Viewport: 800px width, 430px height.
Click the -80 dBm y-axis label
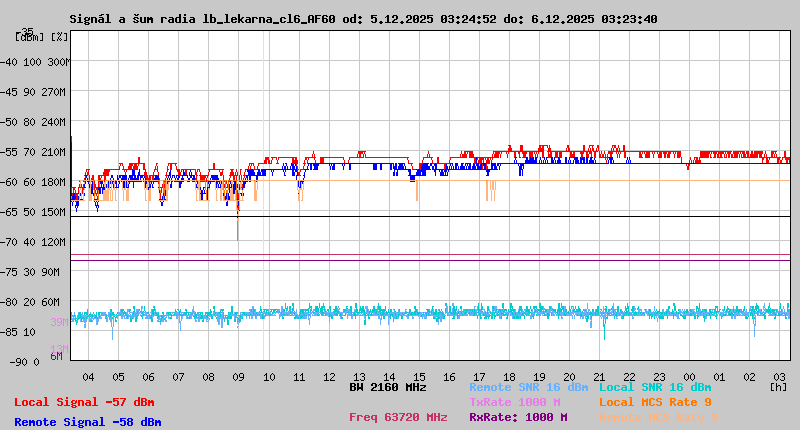pos(28,301)
